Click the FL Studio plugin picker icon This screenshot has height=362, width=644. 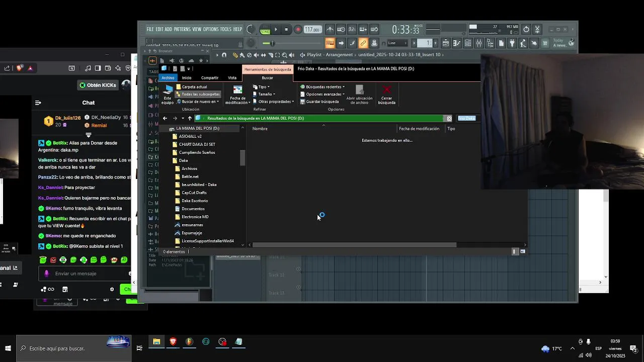(512, 43)
